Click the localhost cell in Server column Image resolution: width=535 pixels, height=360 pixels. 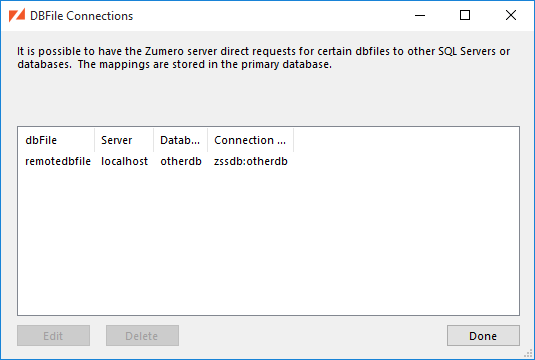coord(125,161)
